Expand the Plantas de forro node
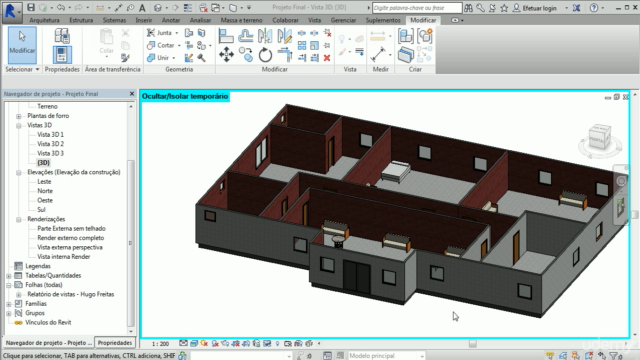Image resolution: width=640 pixels, height=360 pixels. coord(18,116)
